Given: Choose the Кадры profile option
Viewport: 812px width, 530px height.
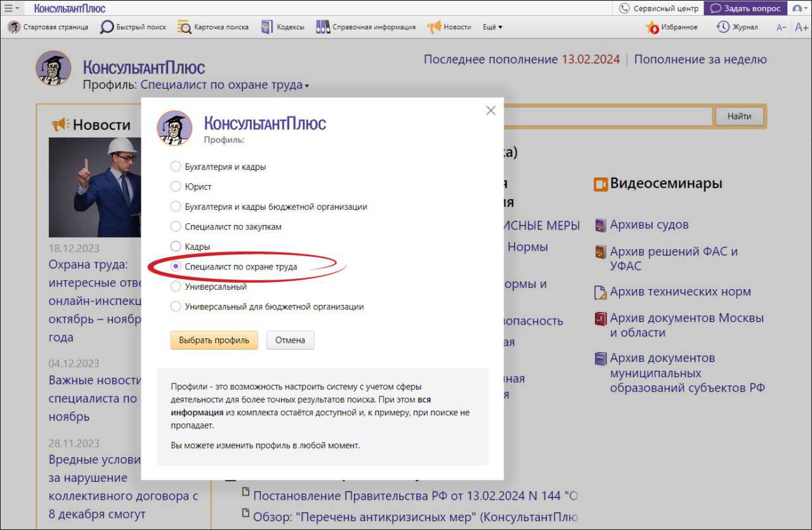Looking at the screenshot, I should click(176, 247).
